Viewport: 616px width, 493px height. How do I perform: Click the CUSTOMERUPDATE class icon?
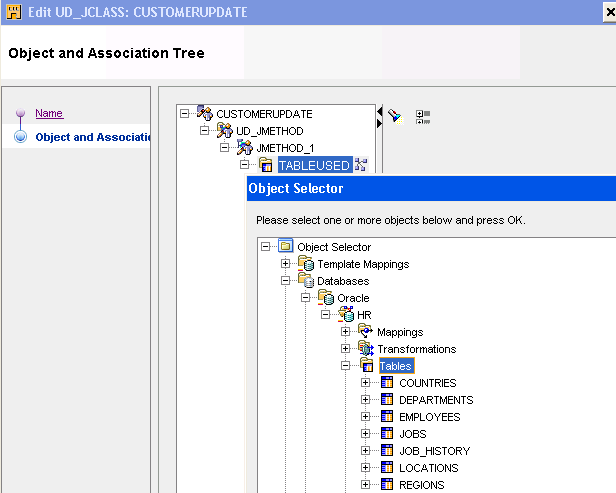click(x=204, y=114)
